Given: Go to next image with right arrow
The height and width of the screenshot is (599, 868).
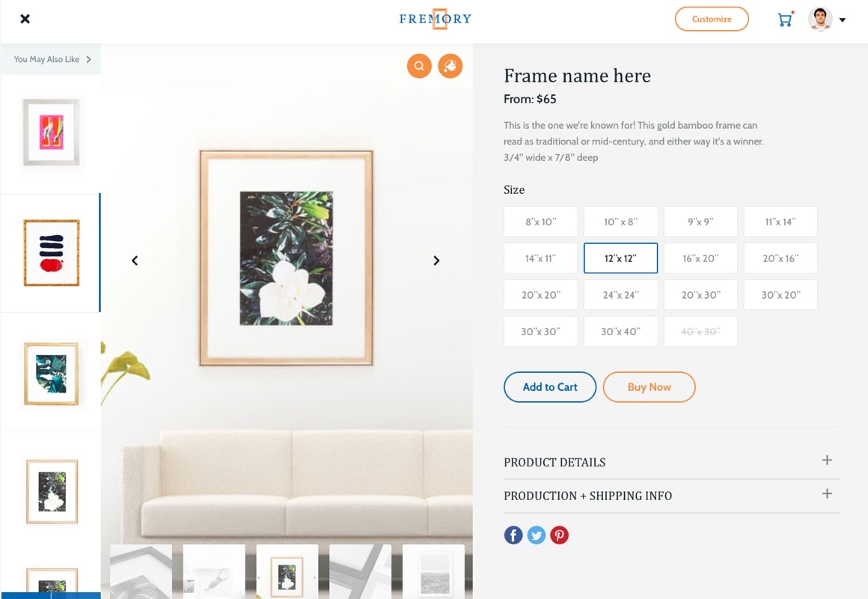Looking at the screenshot, I should tap(436, 261).
